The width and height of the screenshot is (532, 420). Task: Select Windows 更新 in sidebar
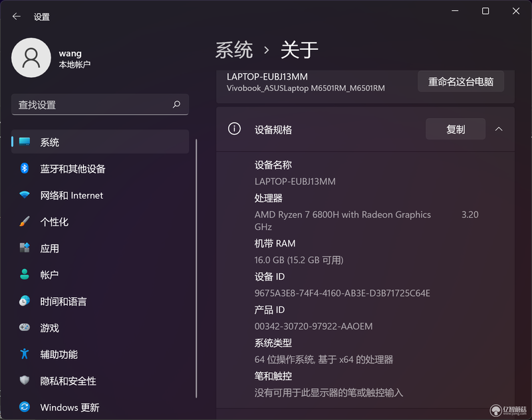100,407
